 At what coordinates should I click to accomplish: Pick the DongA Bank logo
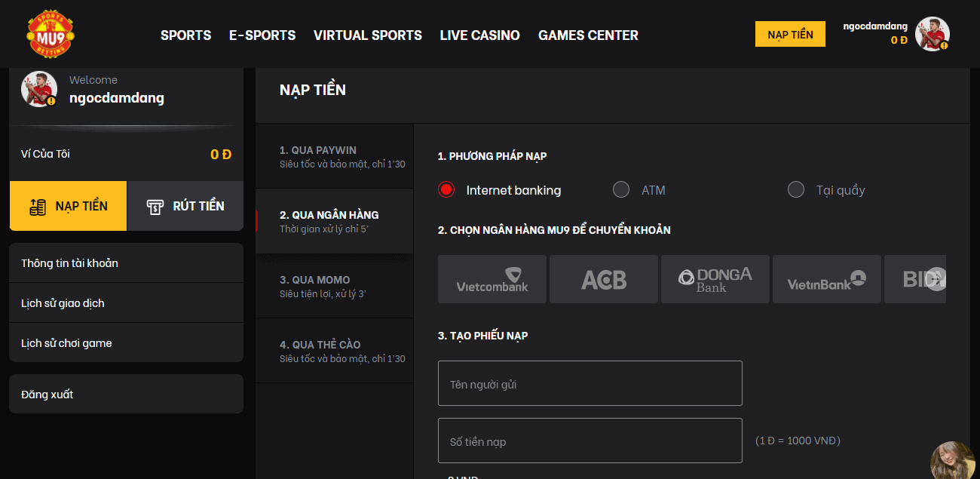(715, 279)
